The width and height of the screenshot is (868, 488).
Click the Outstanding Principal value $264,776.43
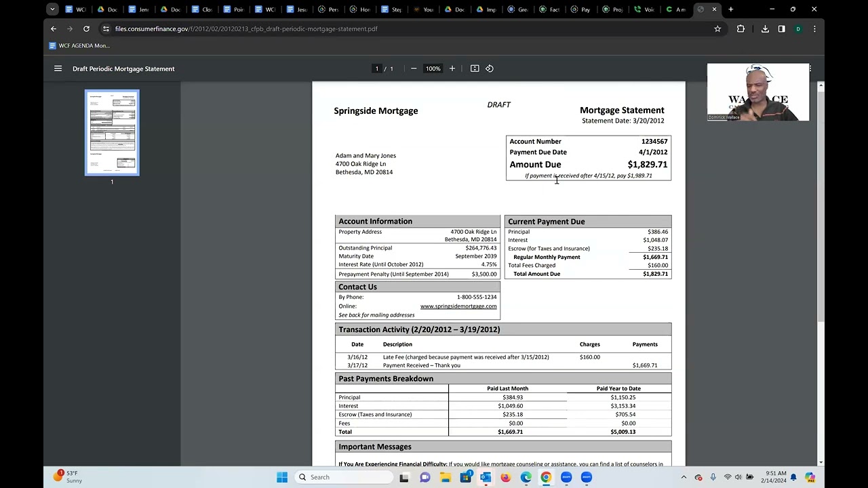(481, 248)
